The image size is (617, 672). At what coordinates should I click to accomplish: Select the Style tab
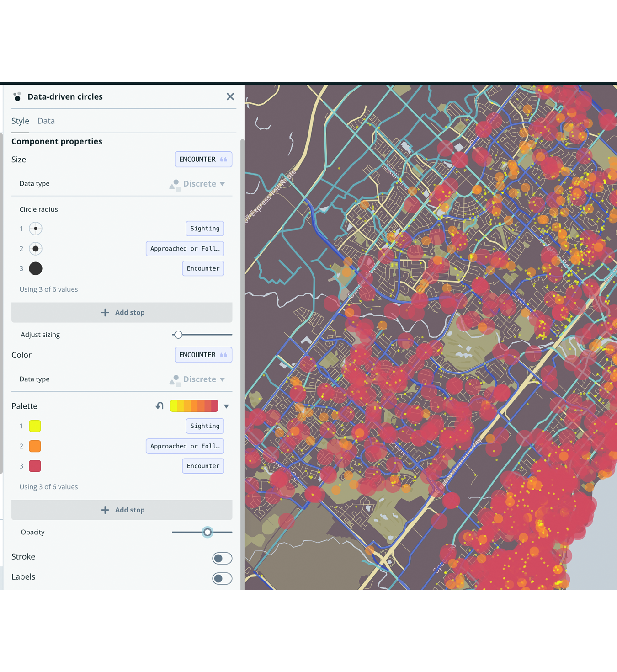pos(20,121)
